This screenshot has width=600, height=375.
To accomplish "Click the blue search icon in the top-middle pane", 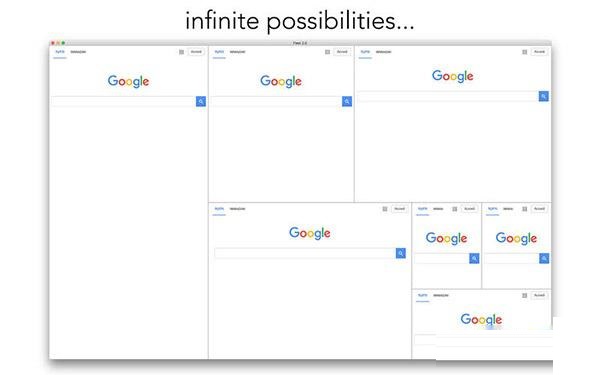I will (x=347, y=101).
